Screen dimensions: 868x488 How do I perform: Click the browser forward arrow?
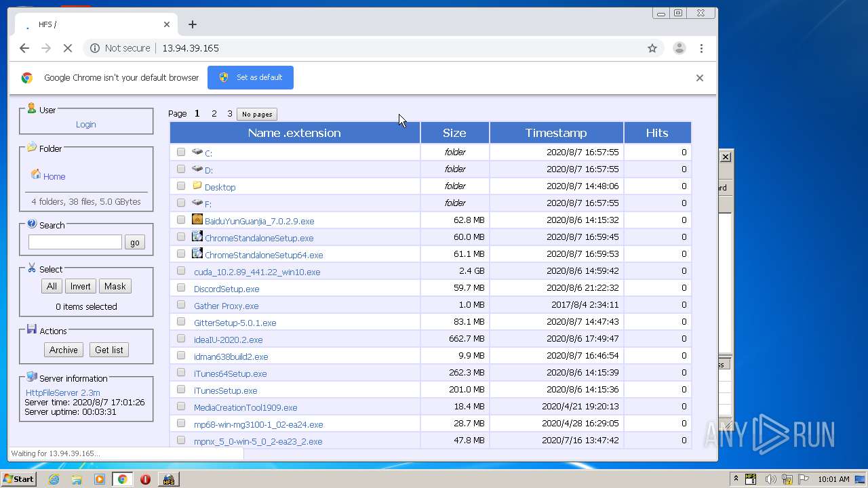(46, 48)
